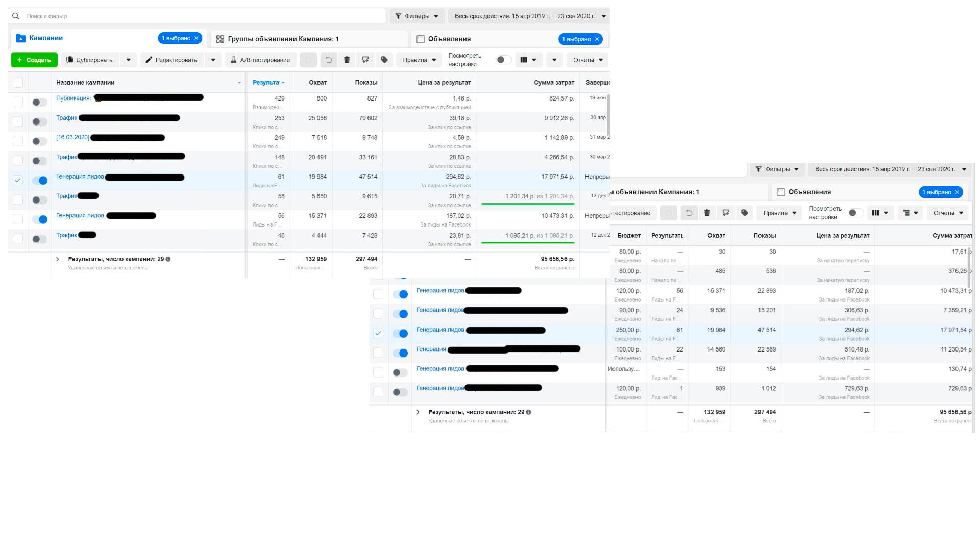980x551 pixels.
Task: Click info icon beside upper 'Результаты, число кампаний: 29'
Action: pyautogui.click(x=168, y=259)
